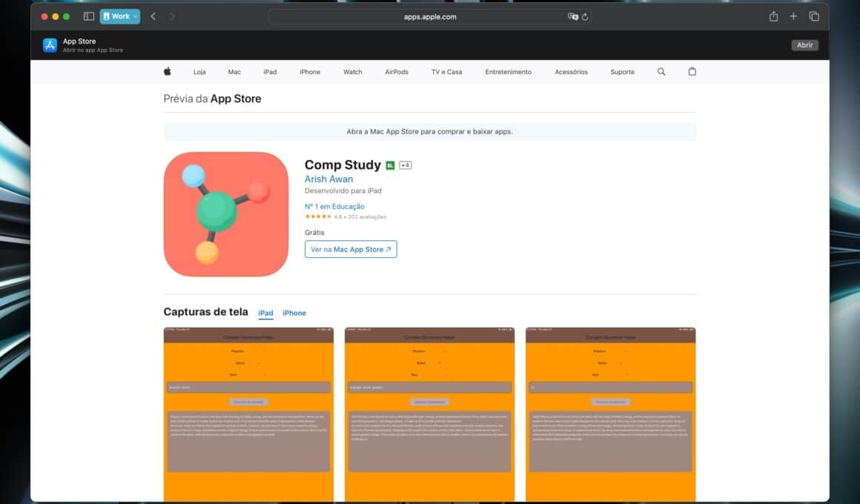860x504 pixels.
Task: Click the Ver na Mac App Store button
Action: point(351,249)
